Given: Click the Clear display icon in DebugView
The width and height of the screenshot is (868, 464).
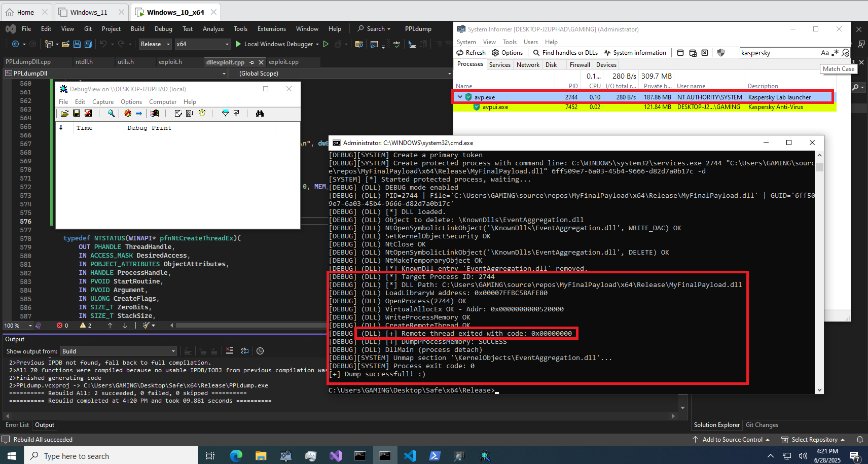Looking at the screenshot, I should [x=88, y=114].
